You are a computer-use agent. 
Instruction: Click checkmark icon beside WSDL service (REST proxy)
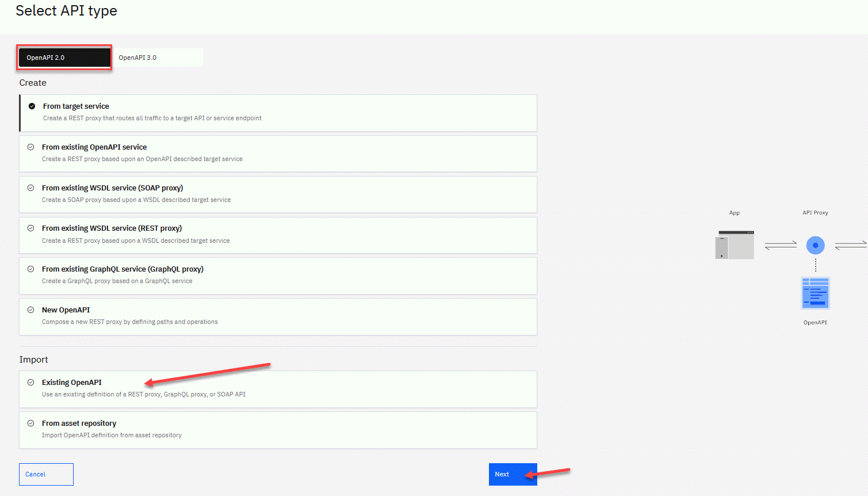click(31, 228)
